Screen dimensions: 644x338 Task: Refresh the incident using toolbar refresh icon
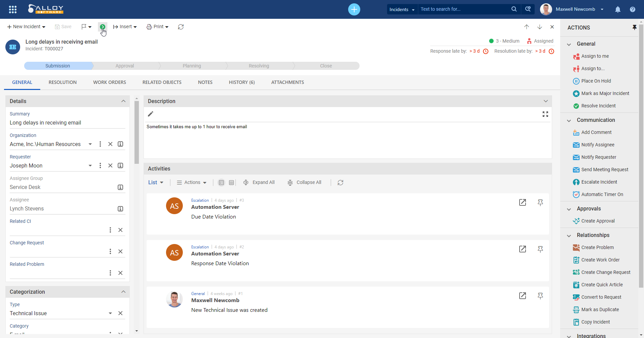[x=181, y=27]
